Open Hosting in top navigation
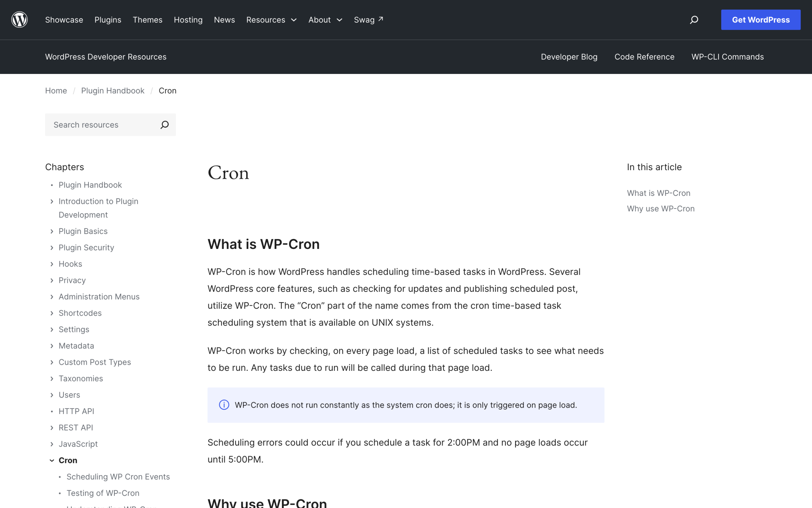The image size is (812, 508). click(x=188, y=20)
